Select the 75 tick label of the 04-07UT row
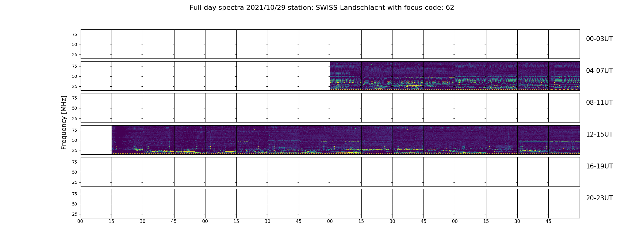Image resolution: width=644 pixels, height=245 pixels. tap(75, 66)
